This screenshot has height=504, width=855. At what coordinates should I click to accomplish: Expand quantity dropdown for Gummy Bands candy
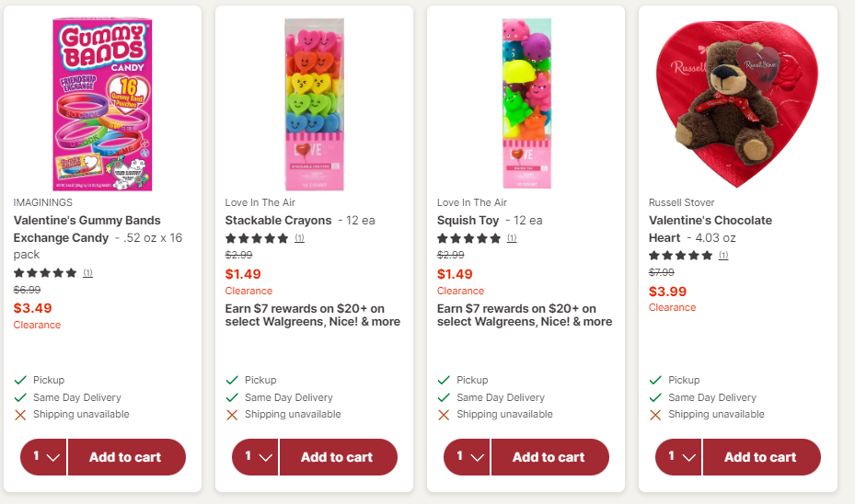coord(43,456)
